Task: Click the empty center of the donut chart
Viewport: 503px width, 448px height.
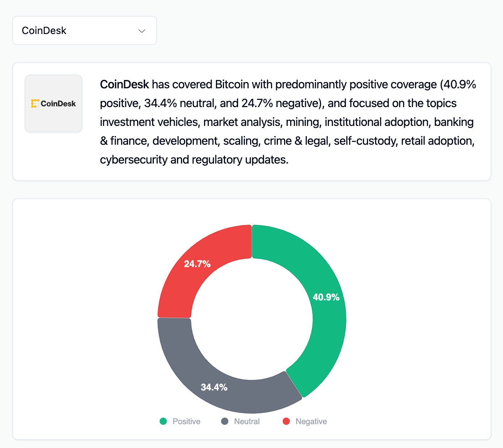Action: (x=252, y=319)
